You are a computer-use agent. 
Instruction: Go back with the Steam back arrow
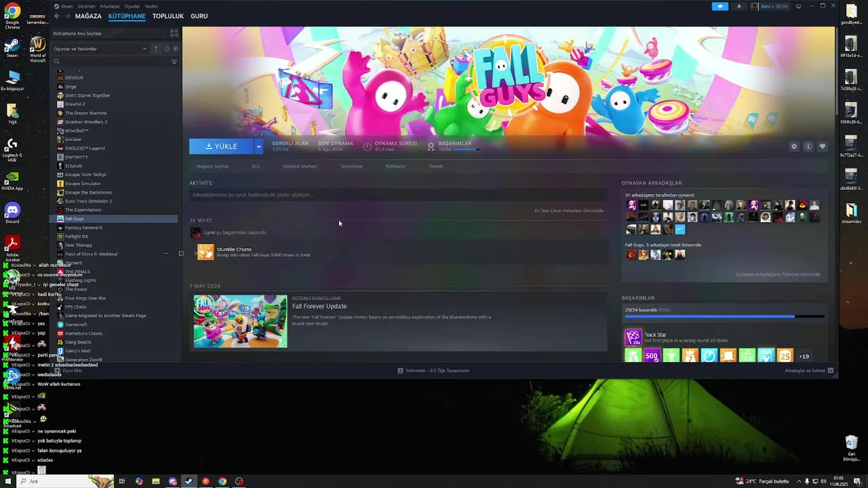coord(57,16)
